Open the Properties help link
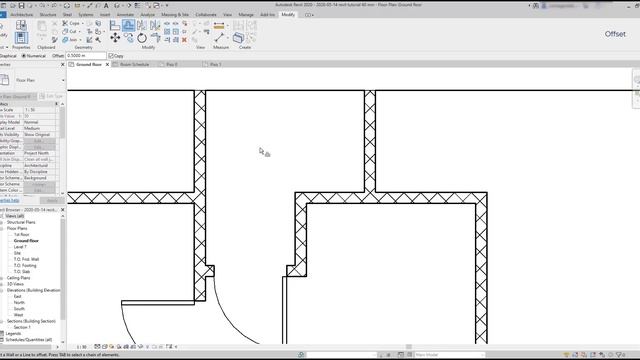This screenshot has width=640, height=360. [x=9, y=200]
